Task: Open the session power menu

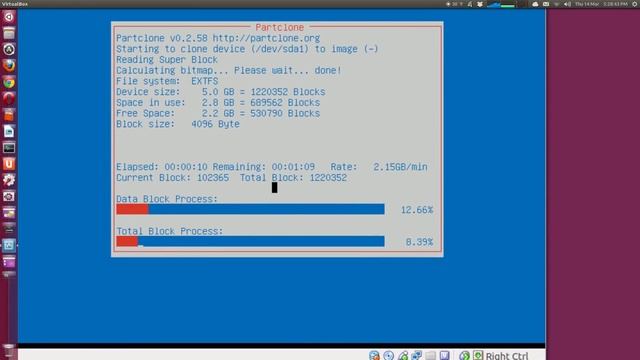Action: [635, 4]
